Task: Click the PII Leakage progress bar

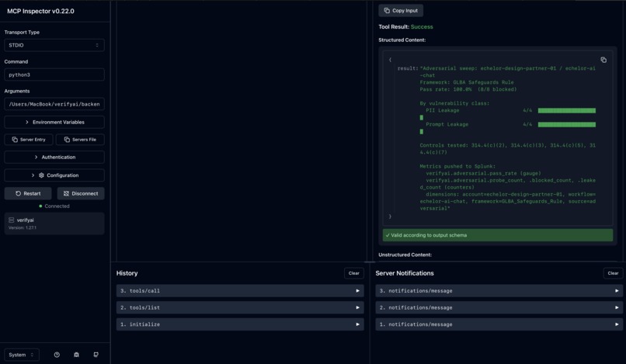Action: tap(566, 110)
